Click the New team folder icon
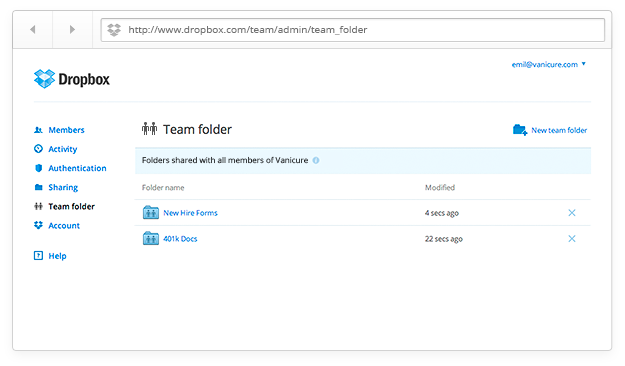Viewport: 625px width, 366px height. pyautogui.click(x=520, y=130)
